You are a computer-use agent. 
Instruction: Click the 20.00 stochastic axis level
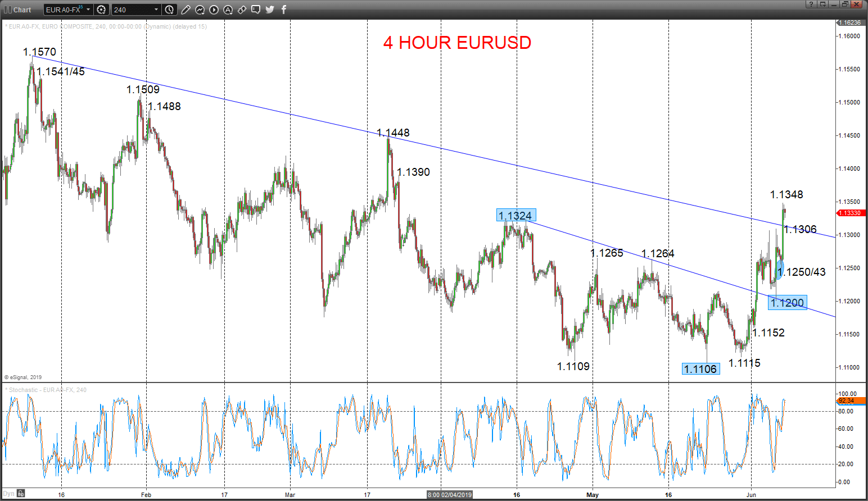pyautogui.click(x=845, y=464)
